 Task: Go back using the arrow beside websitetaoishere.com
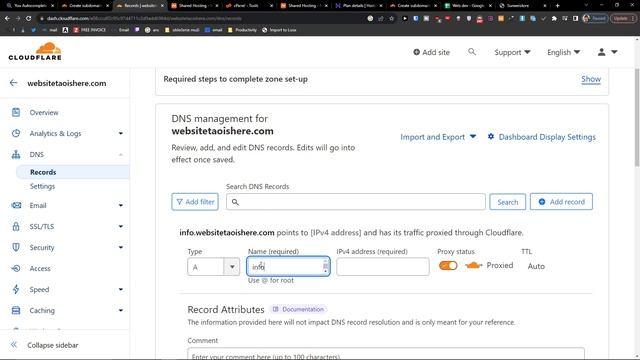coord(13,83)
